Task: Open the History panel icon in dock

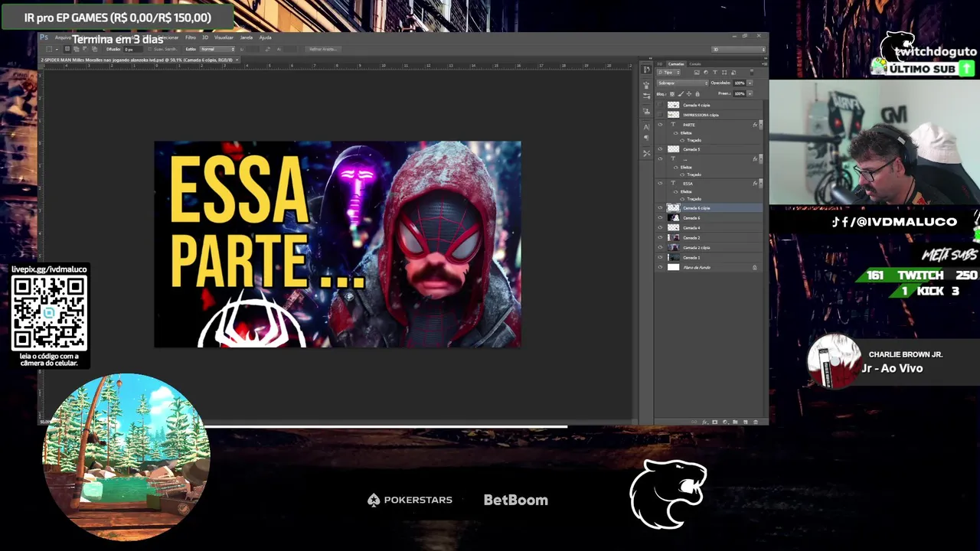Action: (647, 69)
